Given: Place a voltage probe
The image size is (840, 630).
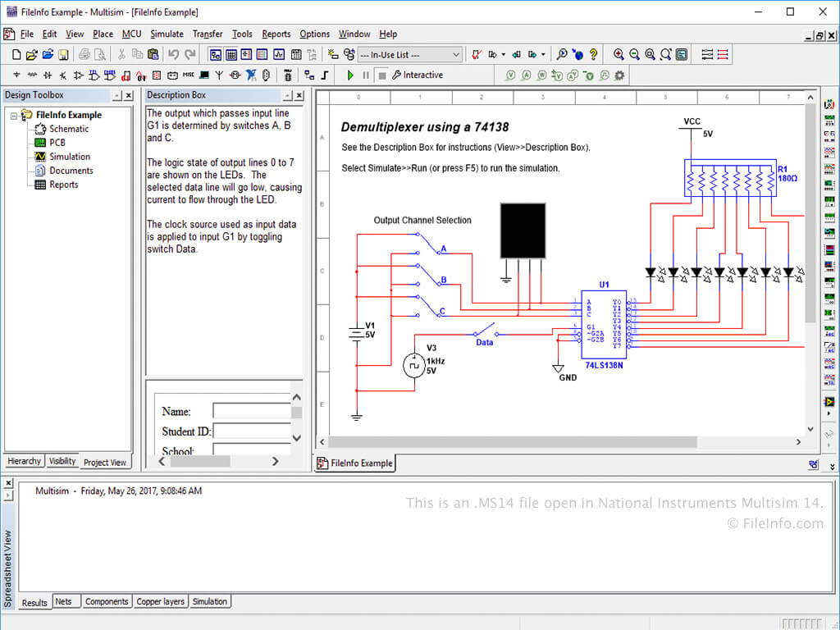Looking at the screenshot, I should [510, 75].
